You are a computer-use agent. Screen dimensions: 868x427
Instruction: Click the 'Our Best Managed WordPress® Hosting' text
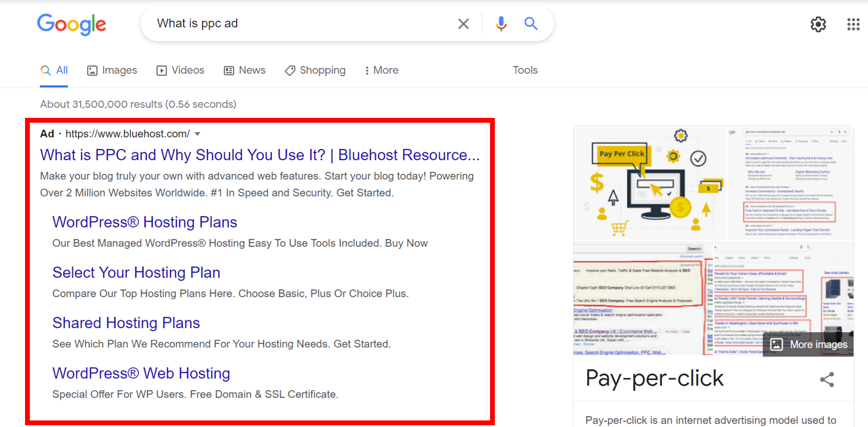pos(240,243)
